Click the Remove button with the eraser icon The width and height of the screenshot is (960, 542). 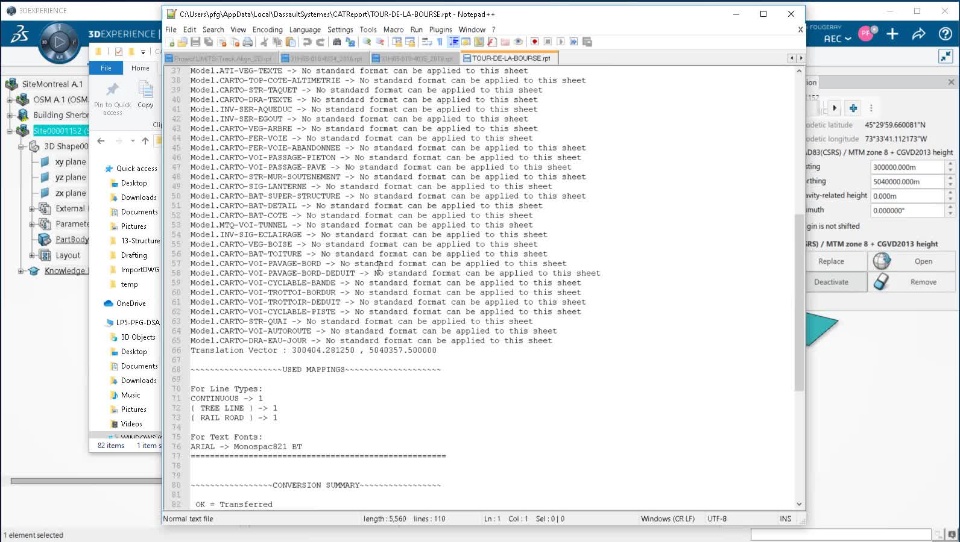[912, 282]
